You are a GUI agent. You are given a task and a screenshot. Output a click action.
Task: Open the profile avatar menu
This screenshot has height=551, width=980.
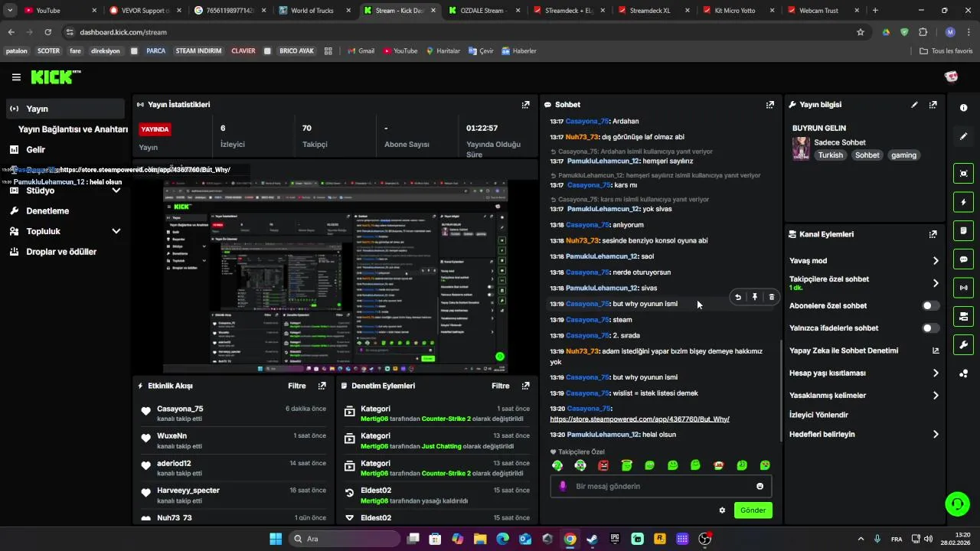[951, 77]
